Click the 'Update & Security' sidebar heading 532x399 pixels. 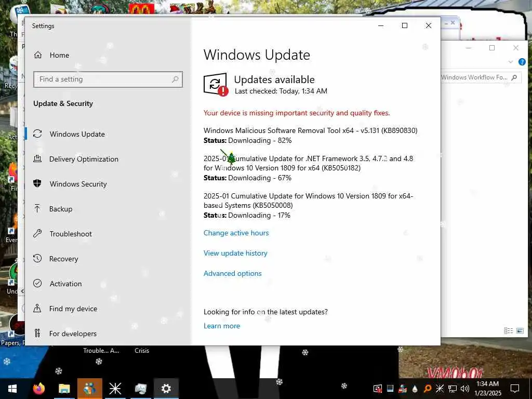[x=63, y=103]
